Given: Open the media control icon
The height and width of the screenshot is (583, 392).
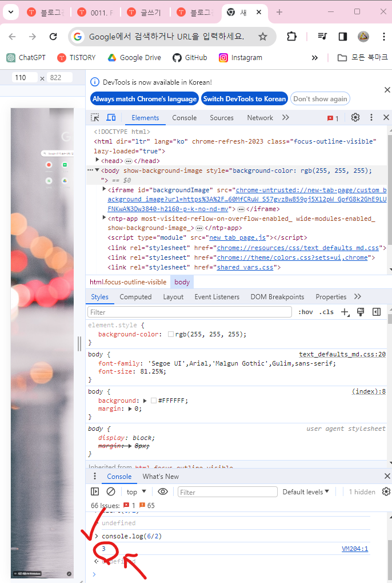Looking at the screenshot, I should (x=322, y=37).
